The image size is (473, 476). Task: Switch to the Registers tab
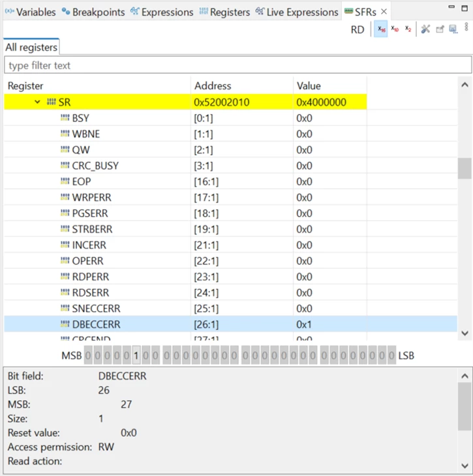(224, 12)
